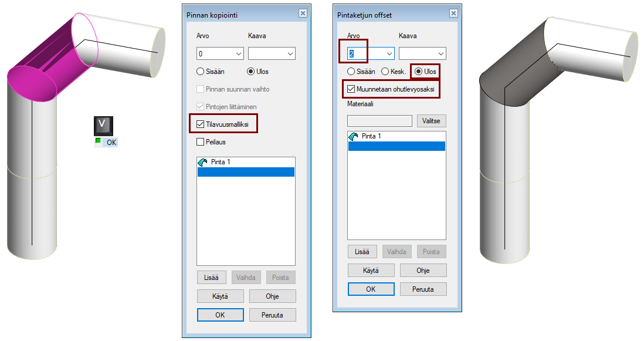Toggle the Peilaus checkbox
The width and height of the screenshot is (644, 341).
tap(201, 142)
